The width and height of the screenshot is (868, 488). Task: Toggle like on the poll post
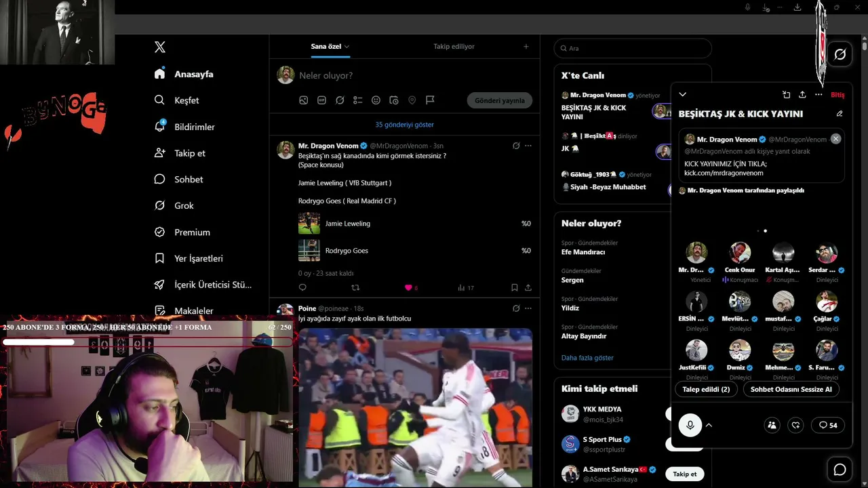[x=408, y=287]
